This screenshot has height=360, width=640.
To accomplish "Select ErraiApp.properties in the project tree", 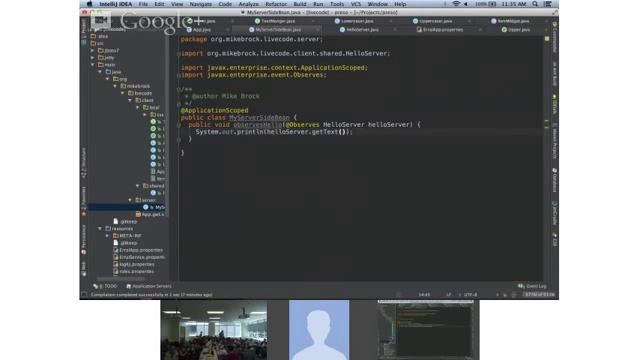I will (138, 250).
